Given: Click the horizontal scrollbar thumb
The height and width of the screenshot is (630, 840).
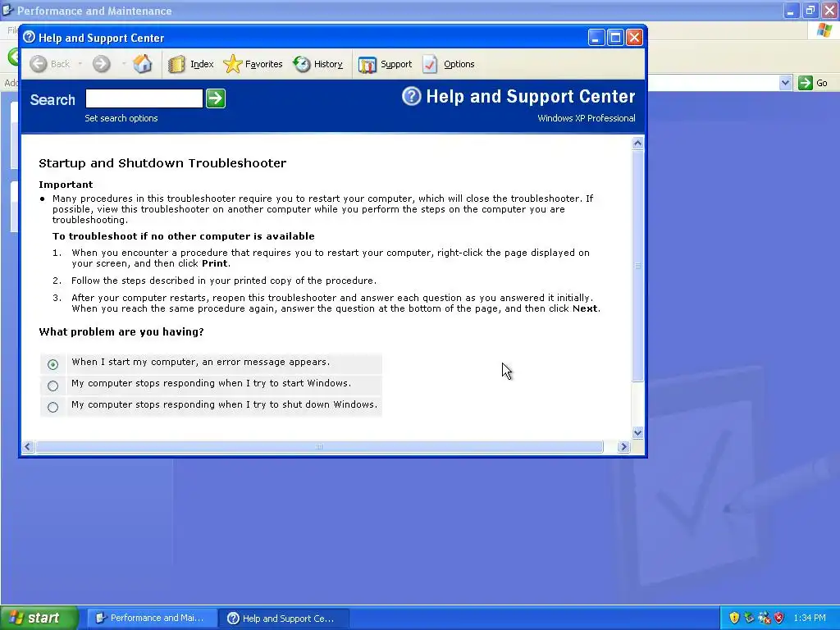Looking at the screenshot, I should click(319, 446).
